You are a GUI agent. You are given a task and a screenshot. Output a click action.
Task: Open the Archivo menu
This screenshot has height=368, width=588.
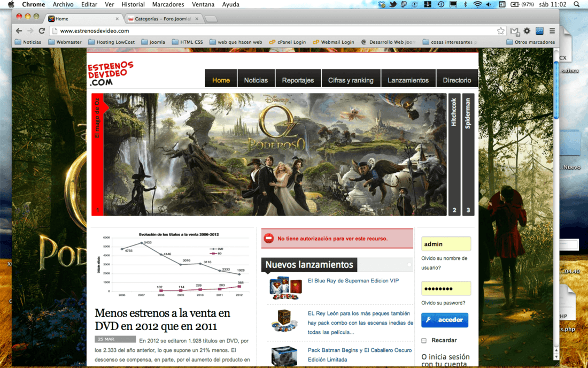coord(63,4)
